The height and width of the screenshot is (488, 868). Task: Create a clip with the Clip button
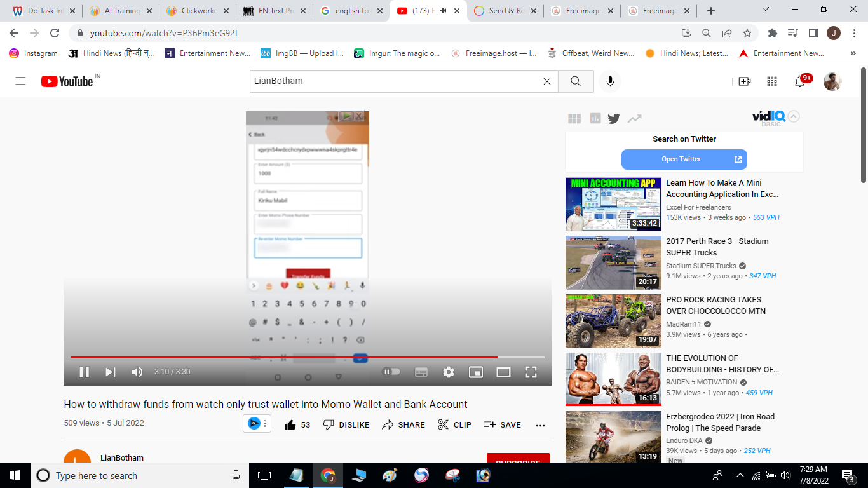[454, 424]
